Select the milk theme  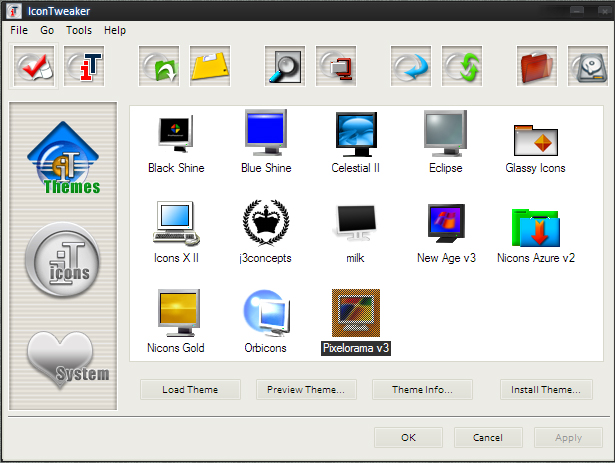pos(355,234)
